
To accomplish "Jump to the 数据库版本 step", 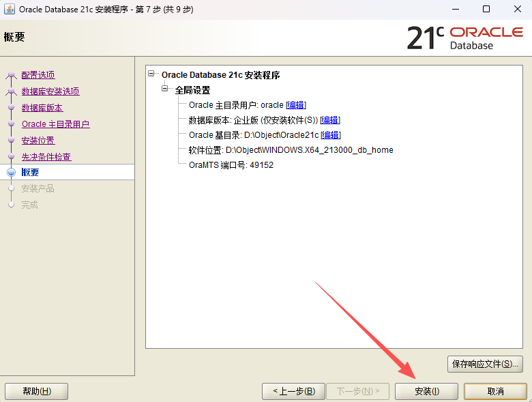I will tap(42, 108).
